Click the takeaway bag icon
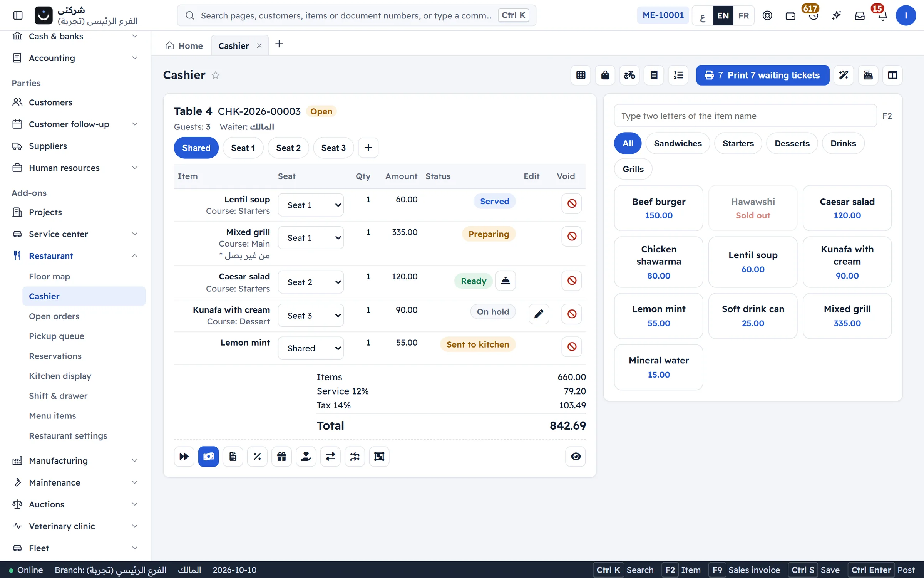 coord(605,75)
